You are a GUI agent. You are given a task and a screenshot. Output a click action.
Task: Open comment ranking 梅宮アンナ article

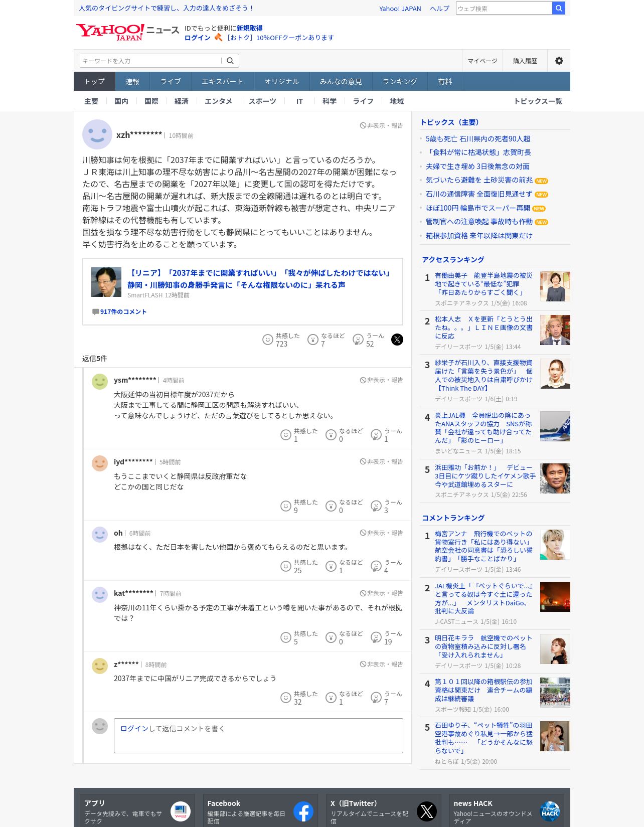coord(484,546)
